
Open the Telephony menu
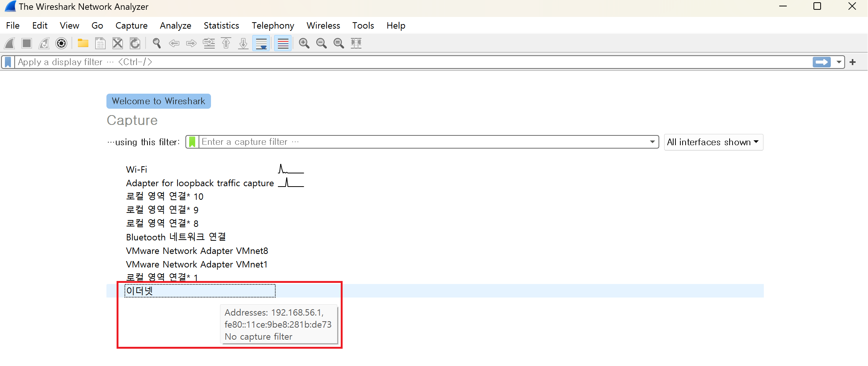(x=273, y=26)
